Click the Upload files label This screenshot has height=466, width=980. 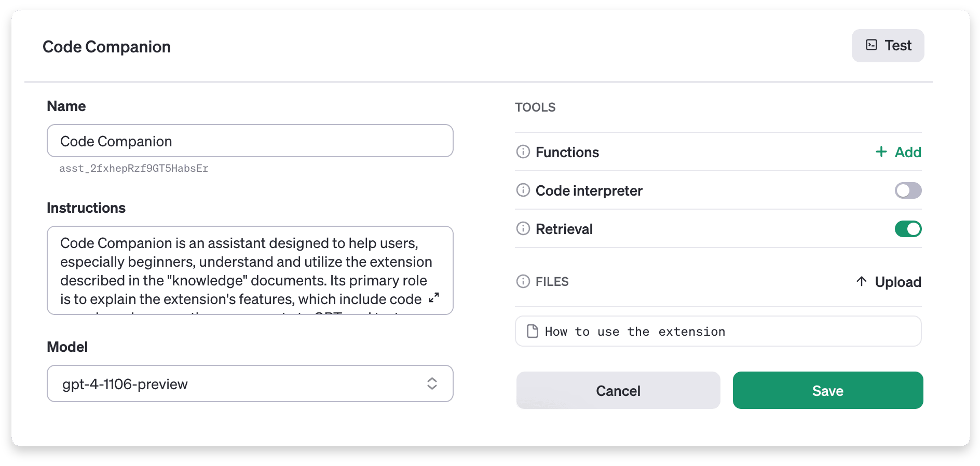[897, 282]
